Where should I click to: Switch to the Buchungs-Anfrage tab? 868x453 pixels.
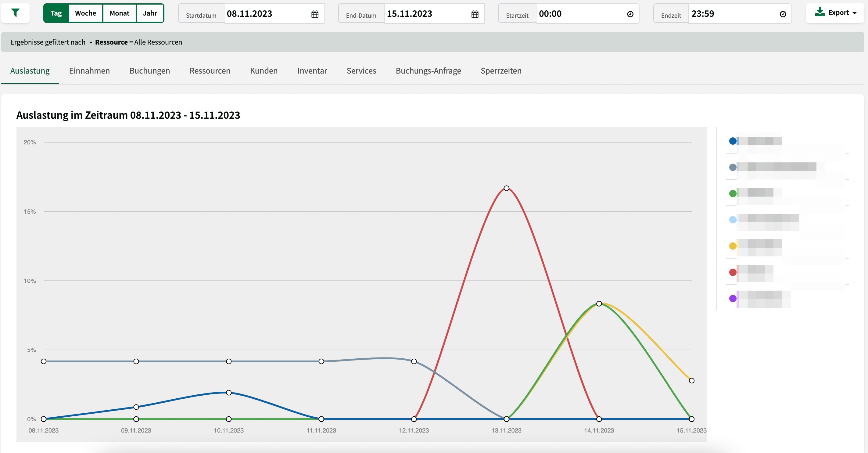tap(428, 71)
